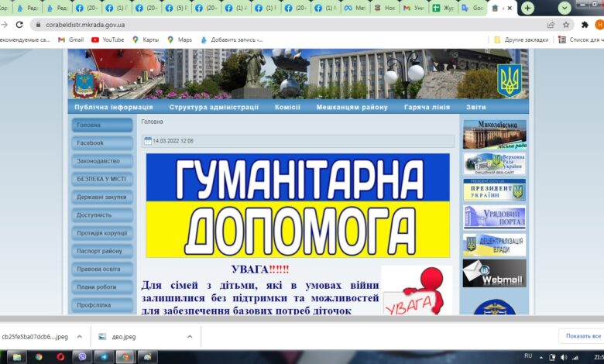Viewport: 604px width, 364px height.
Task: Open the Карты bookmark
Action: click(x=146, y=39)
